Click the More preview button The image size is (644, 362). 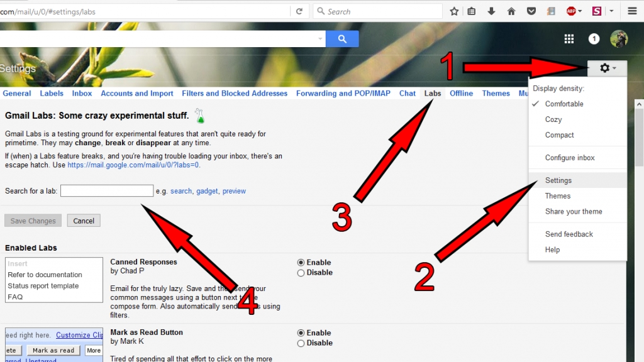click(94, 350)
